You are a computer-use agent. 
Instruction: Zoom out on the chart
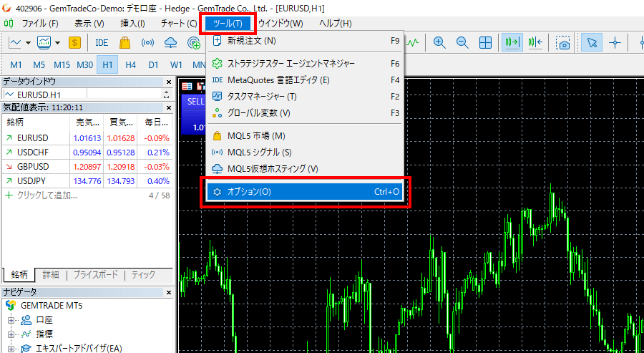462,42
